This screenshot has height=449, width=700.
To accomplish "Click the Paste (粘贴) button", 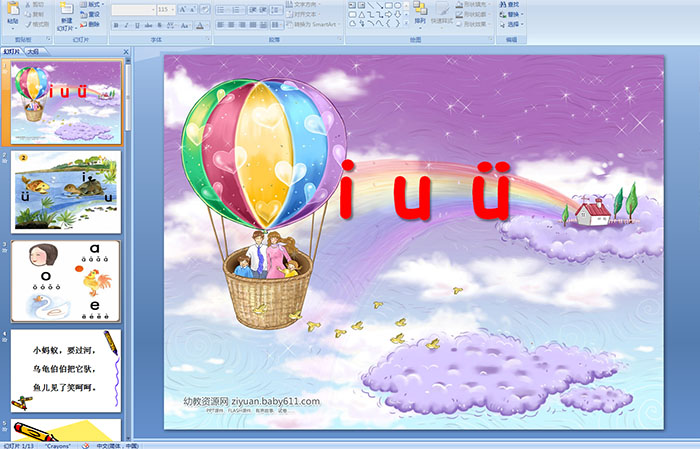I will click(13, 16).
